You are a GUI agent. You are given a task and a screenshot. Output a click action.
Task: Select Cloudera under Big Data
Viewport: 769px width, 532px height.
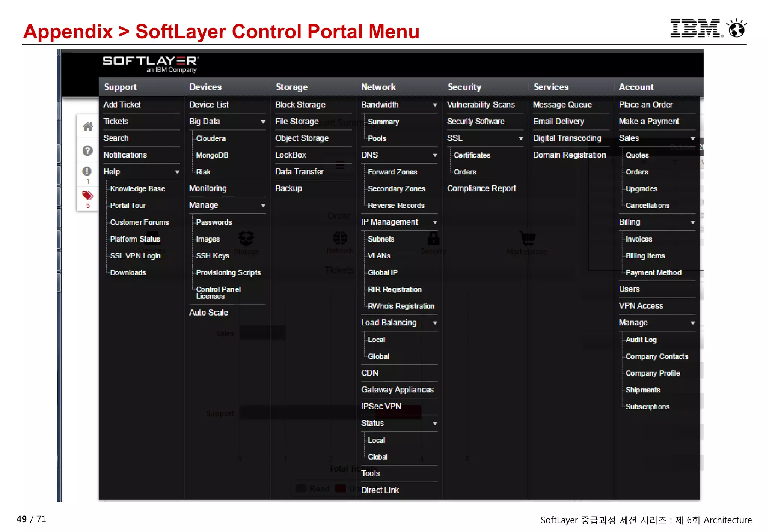(211, 138)
